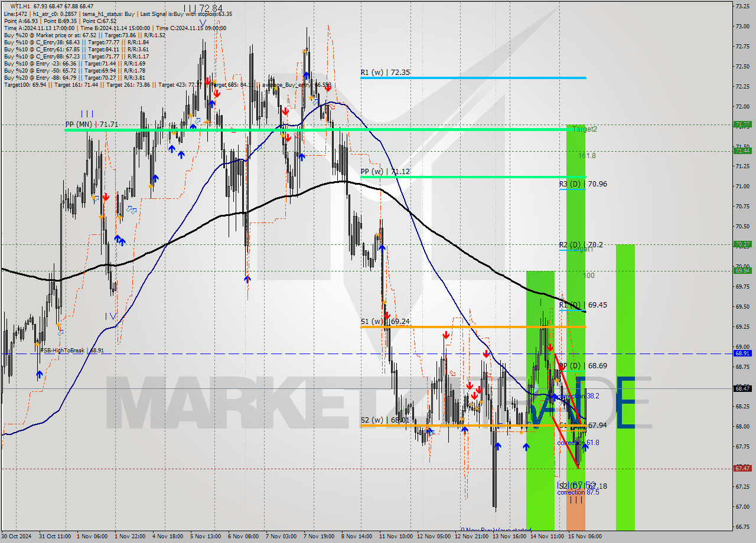Screen dimensions: 756x543
Task: Click the '11 Nov 10:00' time axis label
Action: tap(396, 537)
